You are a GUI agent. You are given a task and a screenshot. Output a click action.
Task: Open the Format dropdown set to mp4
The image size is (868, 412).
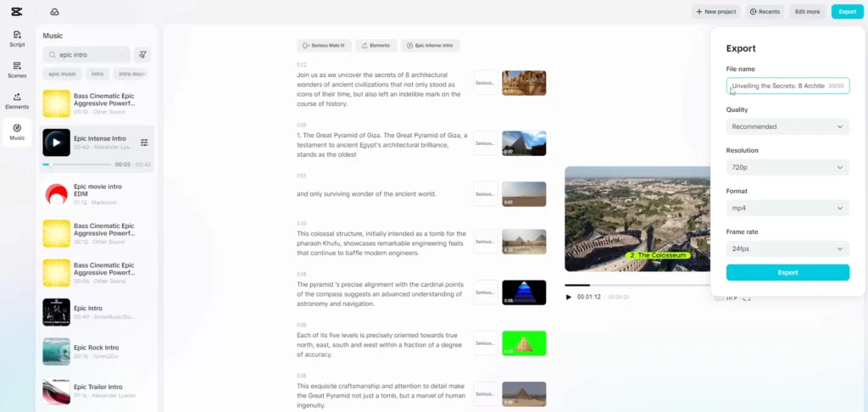pyautogui.click(x=787, y=209)
